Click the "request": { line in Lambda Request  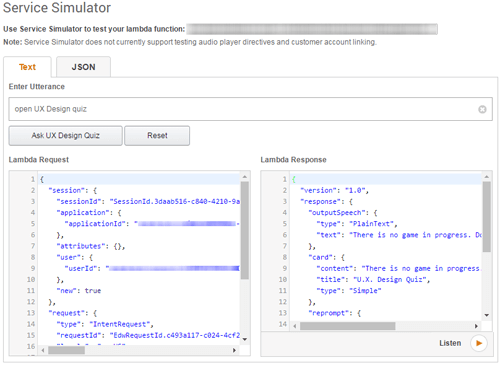[73, 313]
